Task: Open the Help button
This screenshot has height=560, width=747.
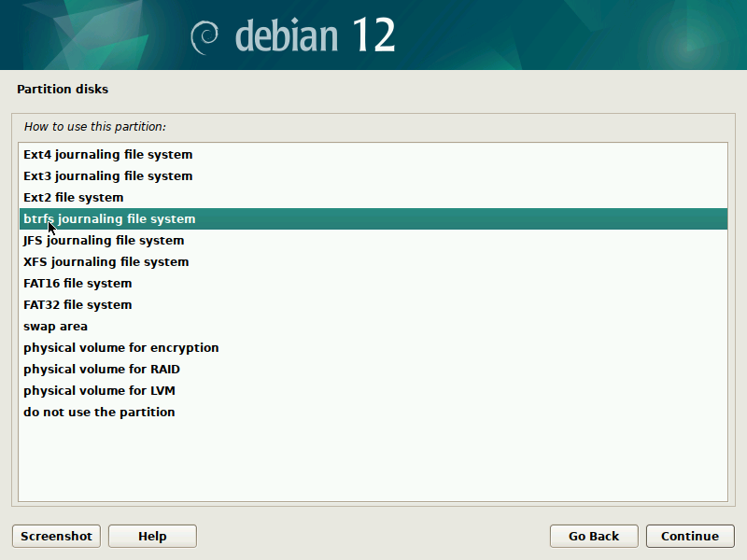Action: click(x=152, y=536)
